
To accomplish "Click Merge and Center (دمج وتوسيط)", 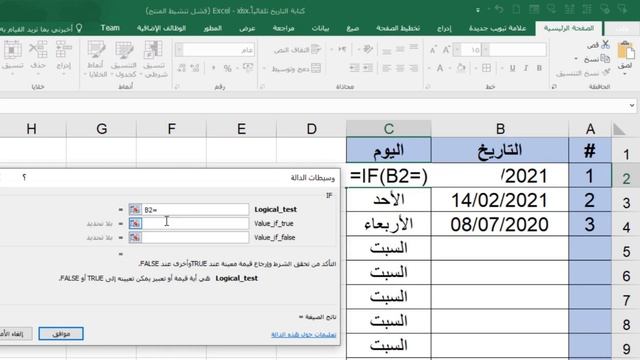I will (296, 69).
